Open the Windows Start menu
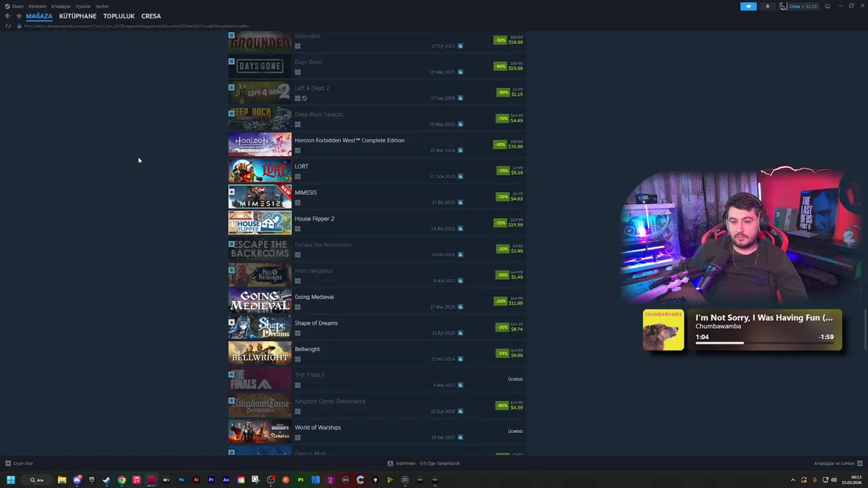868x488 pixels. tap(11, 480)
